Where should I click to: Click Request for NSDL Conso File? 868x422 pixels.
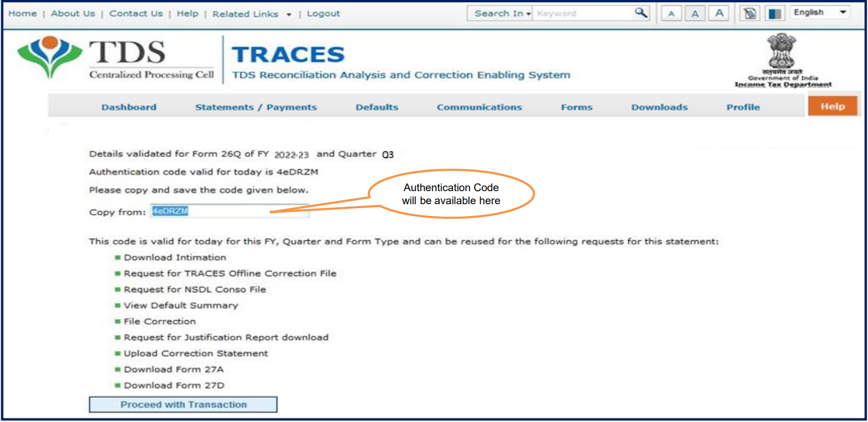[x=195, y=289]
